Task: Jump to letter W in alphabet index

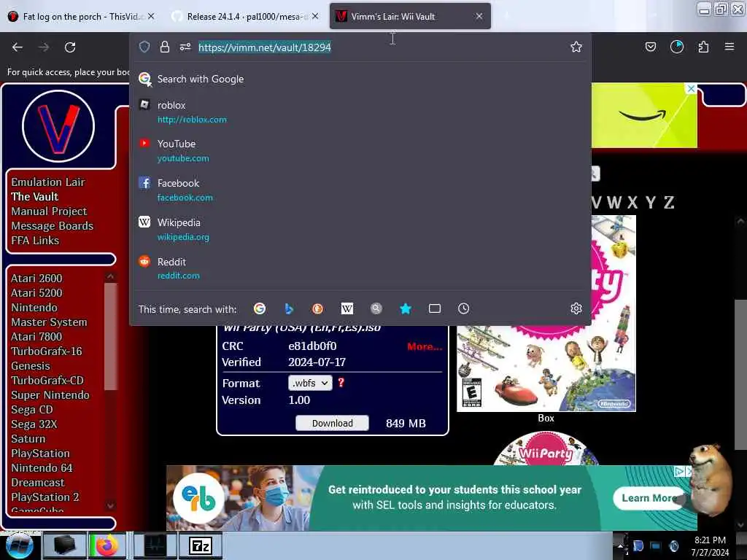Action: tap(614, 203)
